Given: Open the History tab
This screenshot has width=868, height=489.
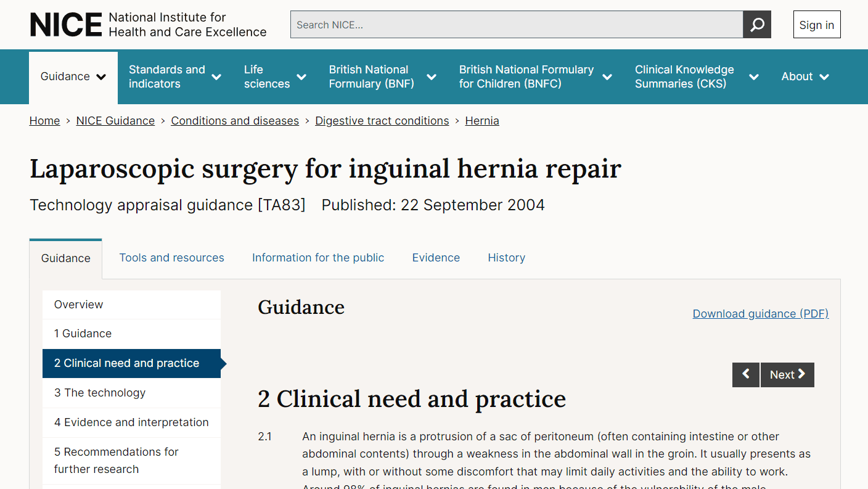Looking at the screenshot, I should coord(507,258).
